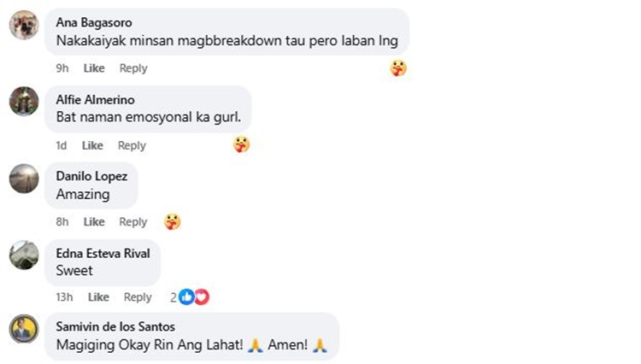Open Edna Esteva Rival's profile picture
The image size is (641, 364).
pyautogui.click(x=24, y=255)
